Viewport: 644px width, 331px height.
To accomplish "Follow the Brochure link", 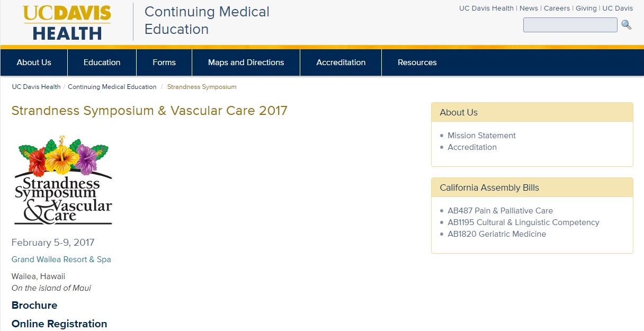I will 34,306.
